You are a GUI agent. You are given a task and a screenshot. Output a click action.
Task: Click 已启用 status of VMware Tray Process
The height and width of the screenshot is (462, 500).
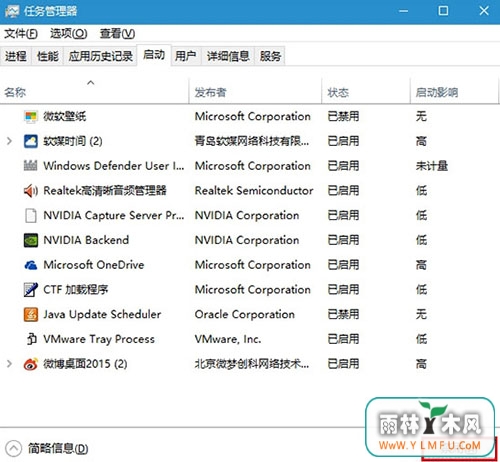(343, 339)
